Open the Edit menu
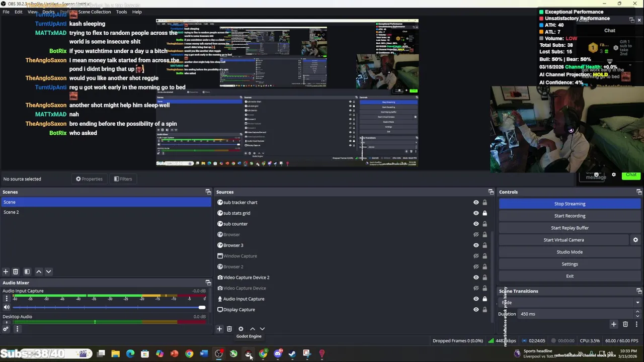 point(18,12)
